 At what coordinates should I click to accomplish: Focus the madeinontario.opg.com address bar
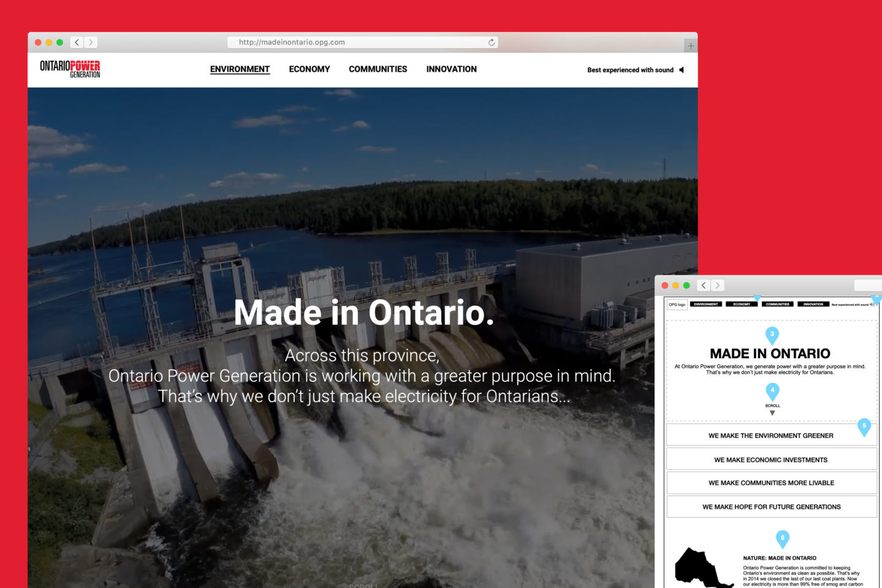tap(363, 42)
